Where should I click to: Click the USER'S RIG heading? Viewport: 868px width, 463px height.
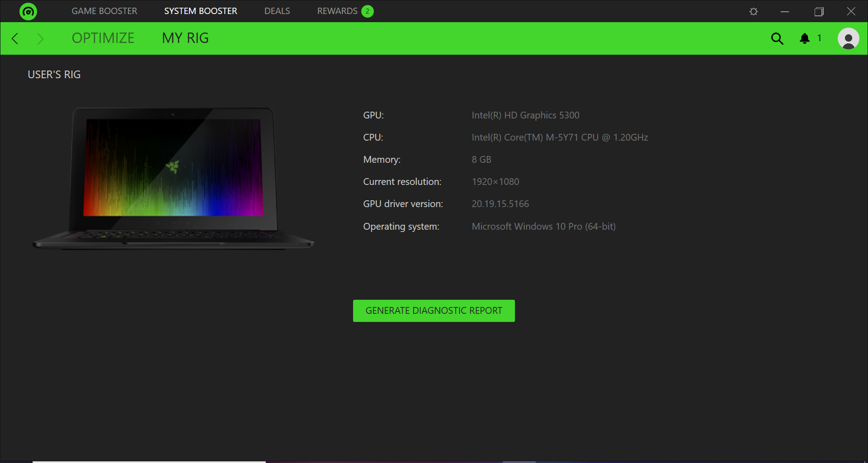pyautogui.click(x=54, y=75)
